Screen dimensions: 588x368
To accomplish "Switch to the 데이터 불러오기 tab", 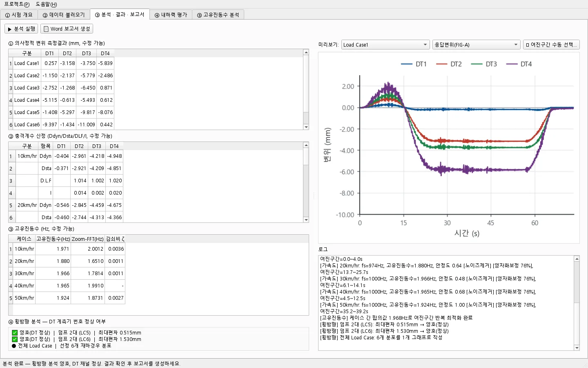I will click(x=64, y=15).
